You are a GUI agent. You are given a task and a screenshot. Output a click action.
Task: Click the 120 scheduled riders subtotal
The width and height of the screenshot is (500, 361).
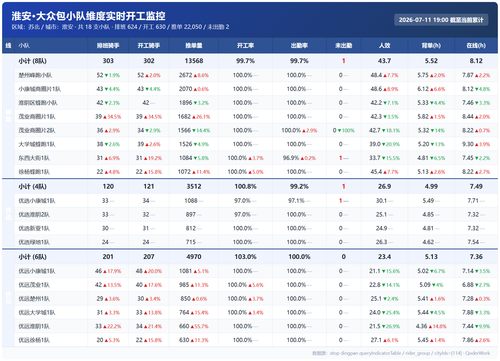(108, 187)
